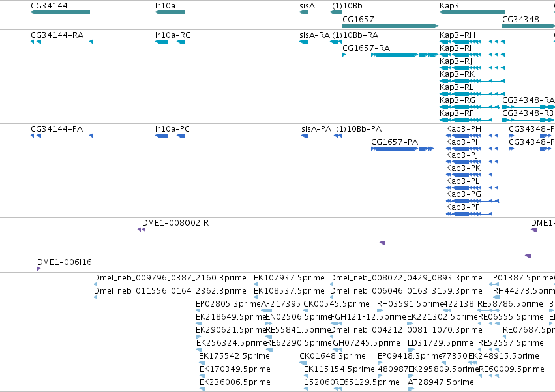Click Dmel_neb_006046_0163_3159.3prime EST
The image size is (555, 392).
click(406, 291)
